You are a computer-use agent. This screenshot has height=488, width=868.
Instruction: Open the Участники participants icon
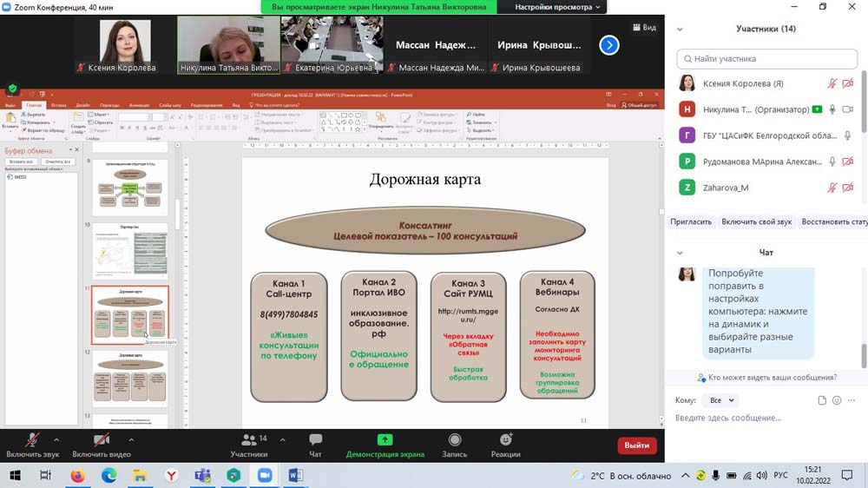[249, 440]
